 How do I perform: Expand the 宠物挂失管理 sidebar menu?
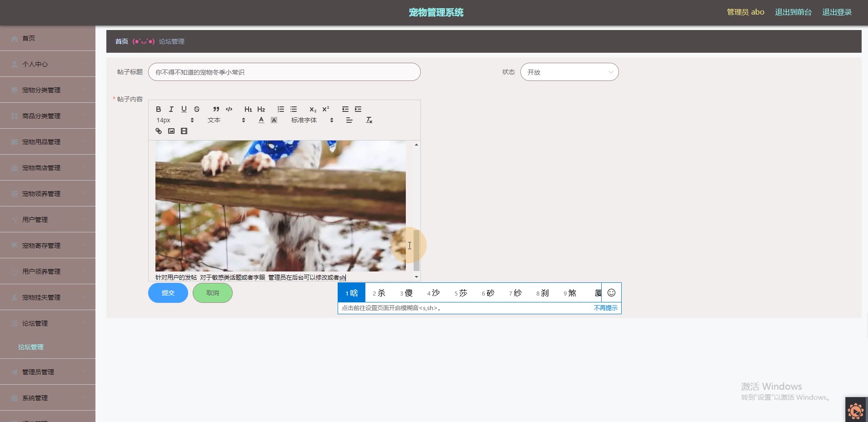coord(48,297)
